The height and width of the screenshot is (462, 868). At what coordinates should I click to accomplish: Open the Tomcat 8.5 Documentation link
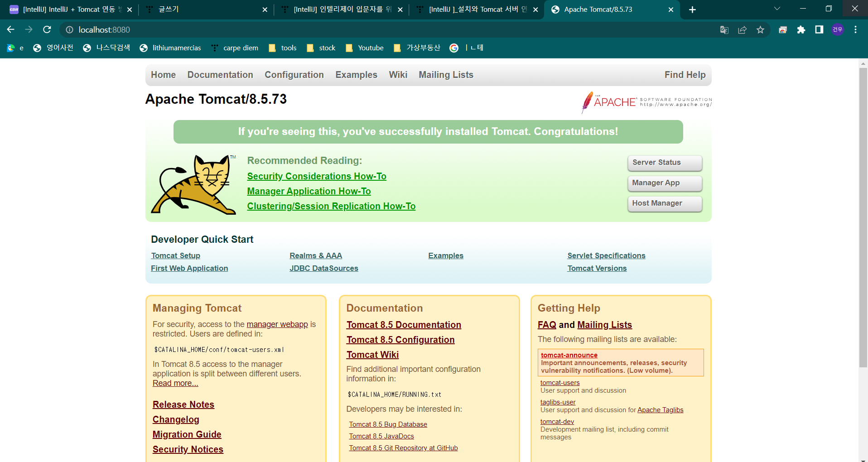(x=404, y=325)
